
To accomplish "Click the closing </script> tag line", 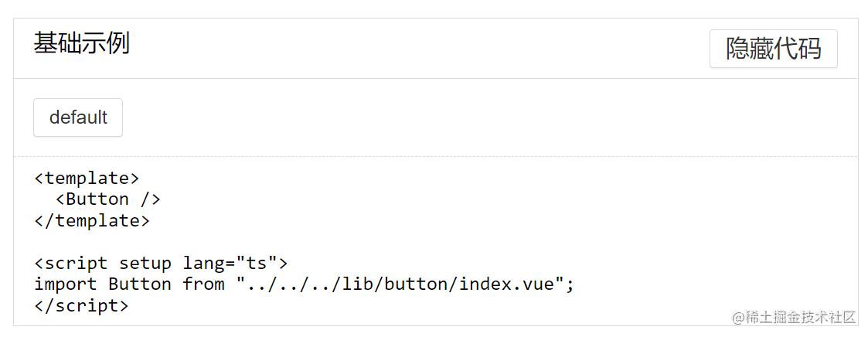I will tap(81, 305).
